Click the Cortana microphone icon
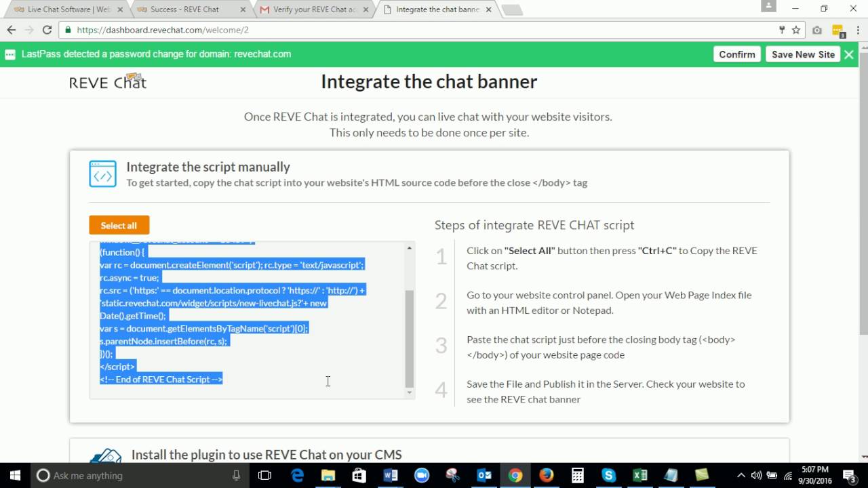Screen dimensions: 868x488 coord(236,475)
